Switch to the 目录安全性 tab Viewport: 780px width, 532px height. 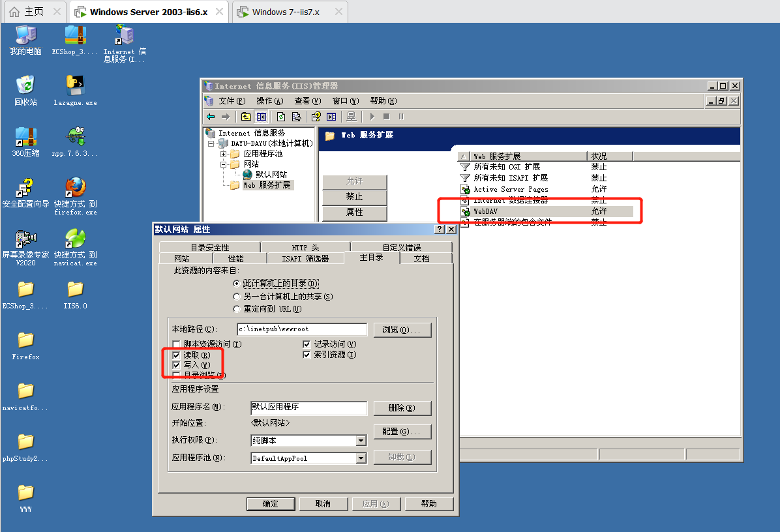(x=210, y=247)
